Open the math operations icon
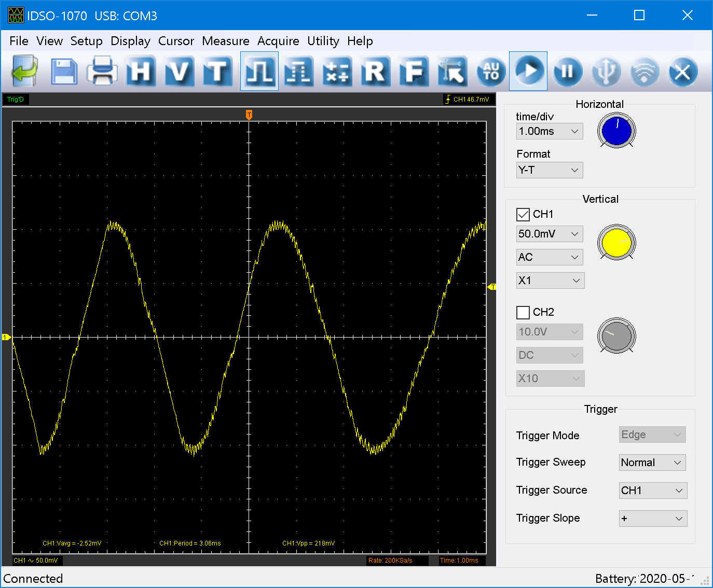 [337, 71]
